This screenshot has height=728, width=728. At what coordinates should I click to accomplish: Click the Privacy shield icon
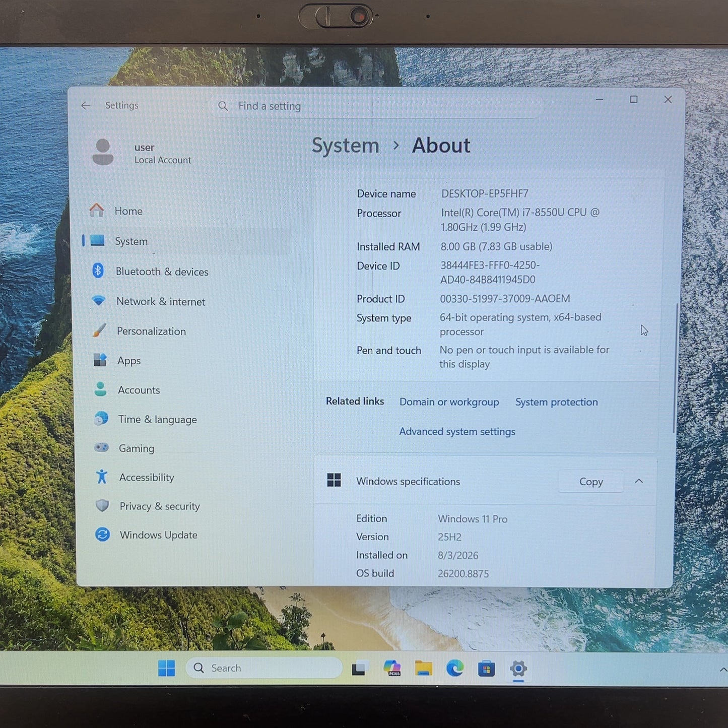tap(102, 505)
